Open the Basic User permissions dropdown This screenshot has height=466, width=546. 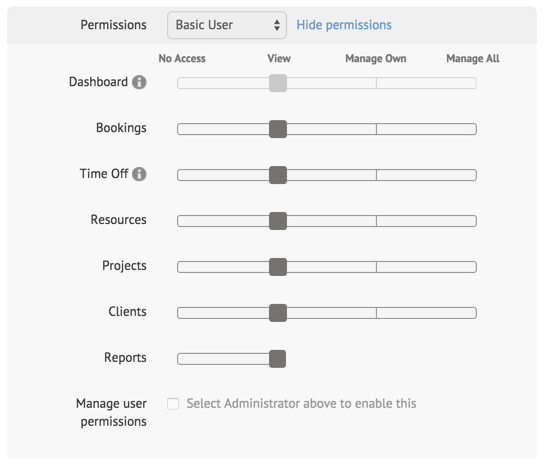227,25
